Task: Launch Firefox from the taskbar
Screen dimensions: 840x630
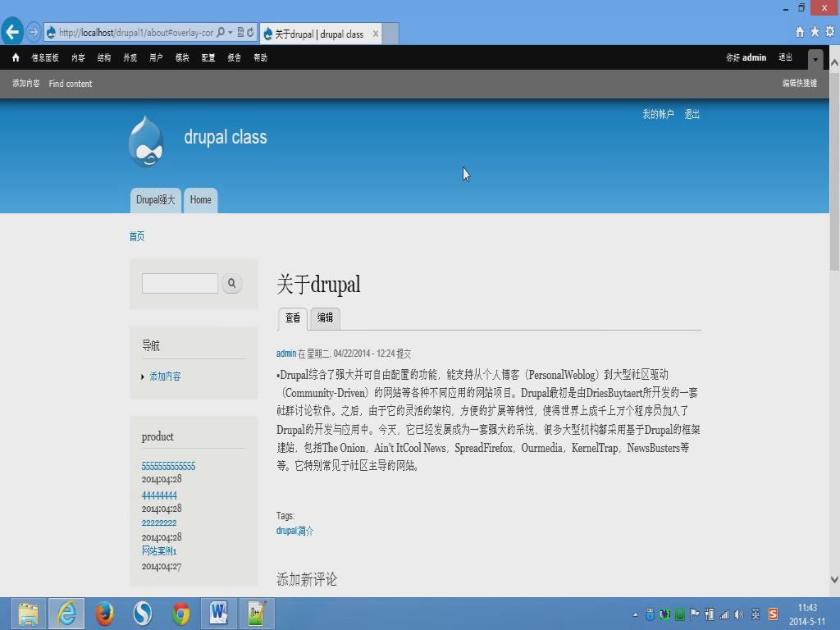Action: pyautogui.click(x=104, y=614)
